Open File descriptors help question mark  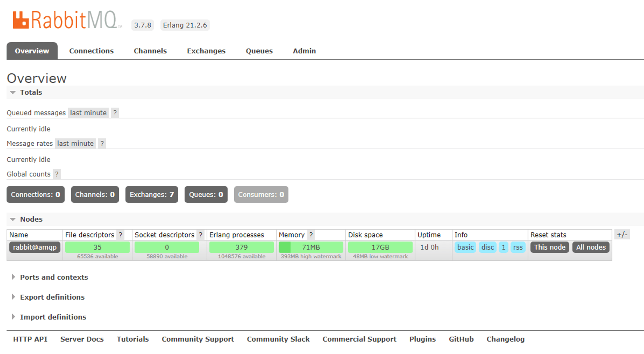click(x=121, y=235)
